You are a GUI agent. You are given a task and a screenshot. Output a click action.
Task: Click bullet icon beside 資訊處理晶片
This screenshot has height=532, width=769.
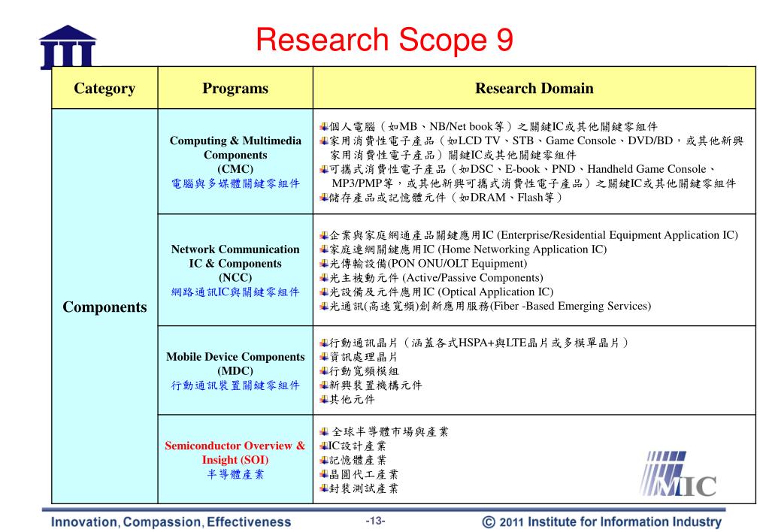pyautogui.click(x=324, y=357)
